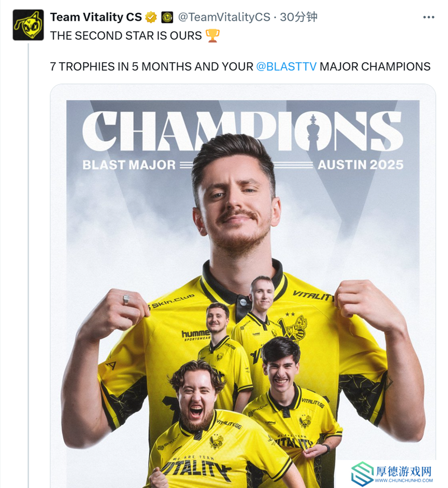Screen dimensions: 448x488
Task: Click the @TeamVitalityCS handle
Action: tap(224, 17)
